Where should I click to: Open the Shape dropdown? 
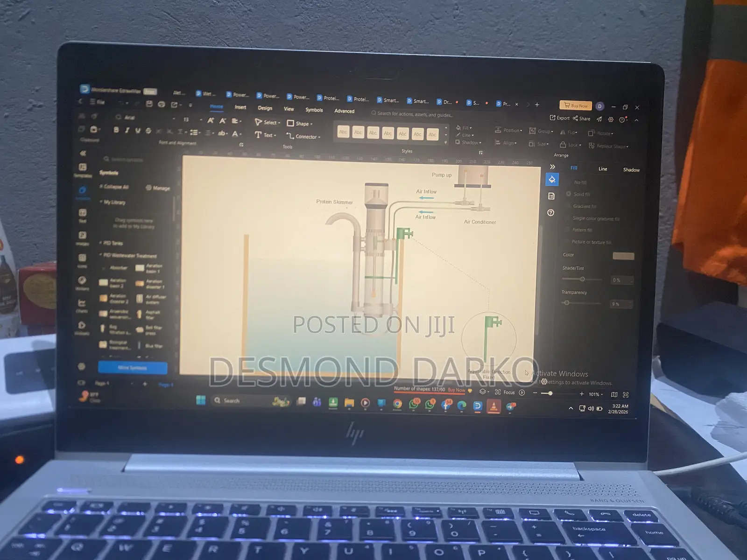click(299, 124)
